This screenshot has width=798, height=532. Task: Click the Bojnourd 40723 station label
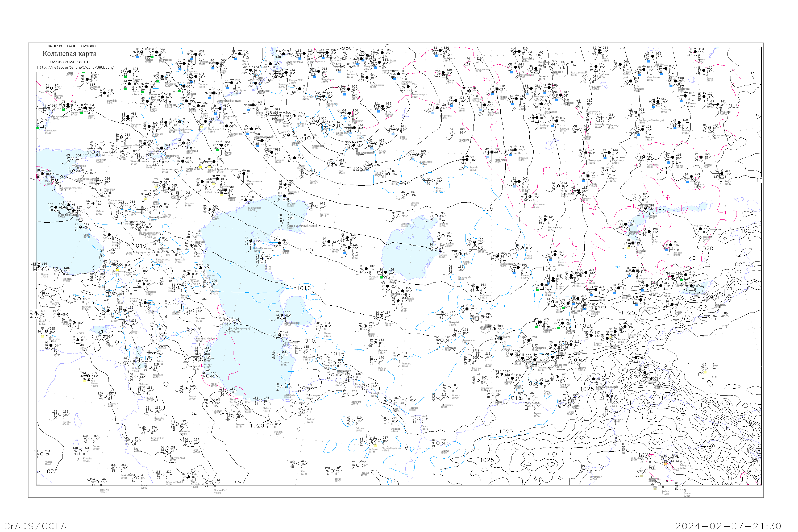[356, 403]
